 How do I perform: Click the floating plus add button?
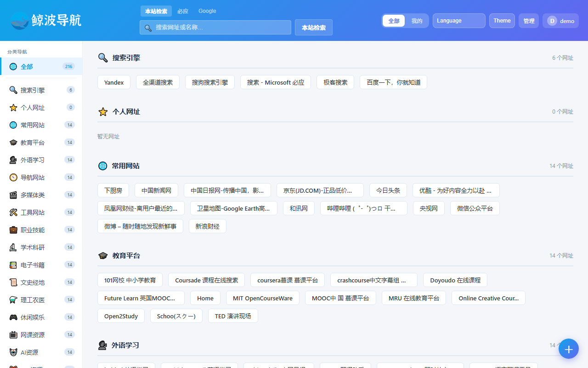[x=569, y=349]
